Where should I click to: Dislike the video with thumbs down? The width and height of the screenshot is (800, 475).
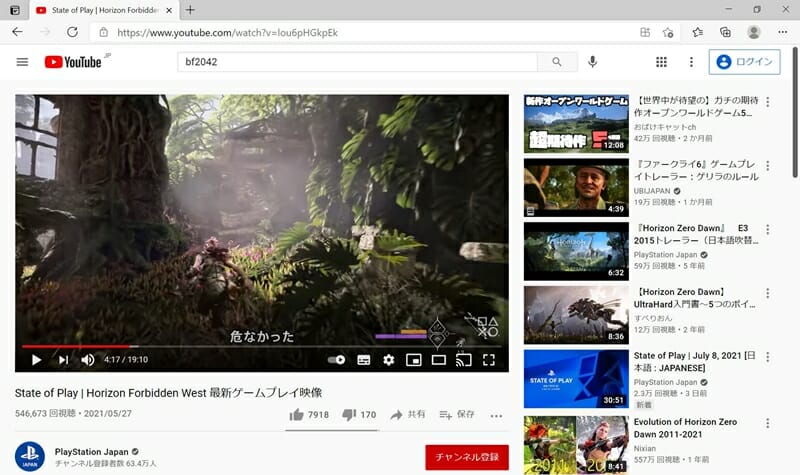point(349,414)
